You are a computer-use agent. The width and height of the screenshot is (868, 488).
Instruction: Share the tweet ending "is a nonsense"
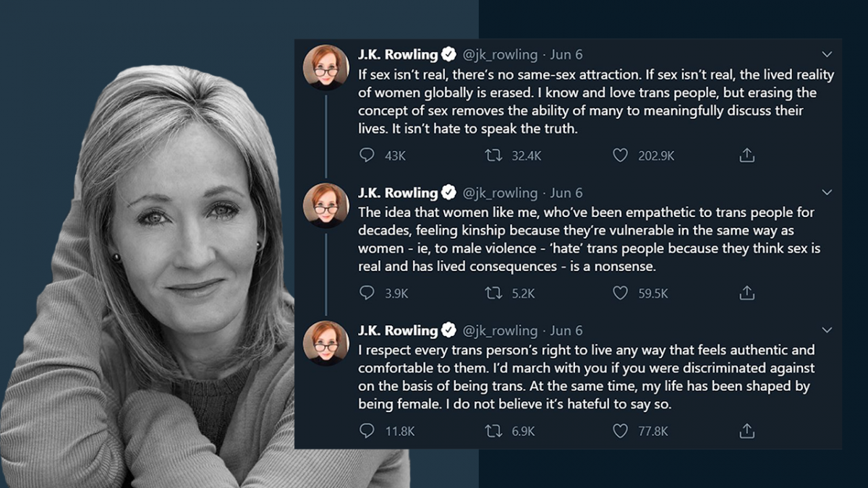tap(746, 293)
